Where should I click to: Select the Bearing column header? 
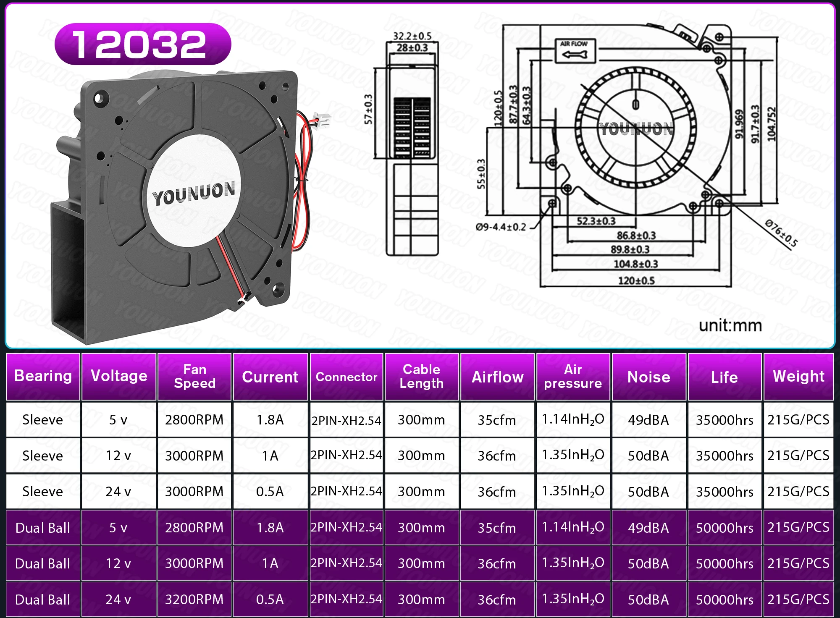click(43, 376)
